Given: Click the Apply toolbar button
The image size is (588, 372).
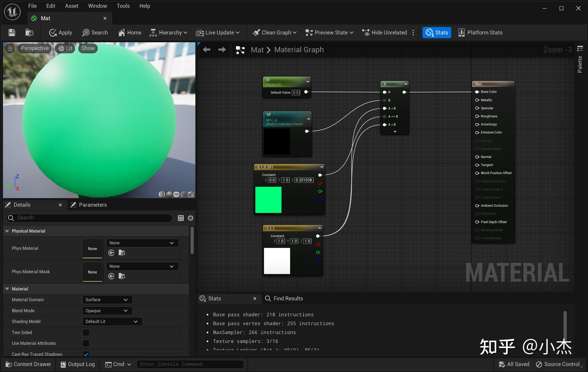Looking at the screenshot, I should [61, 33].
